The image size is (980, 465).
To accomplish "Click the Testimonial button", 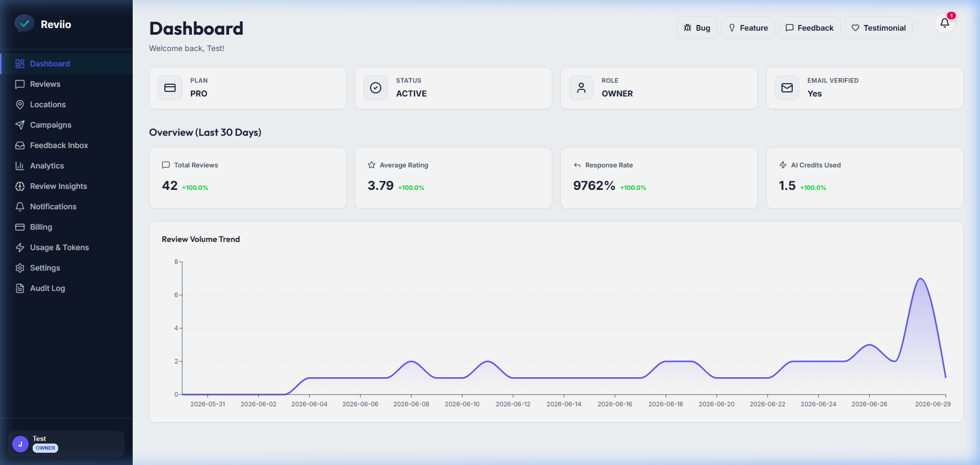I will [x=878, y=28].
